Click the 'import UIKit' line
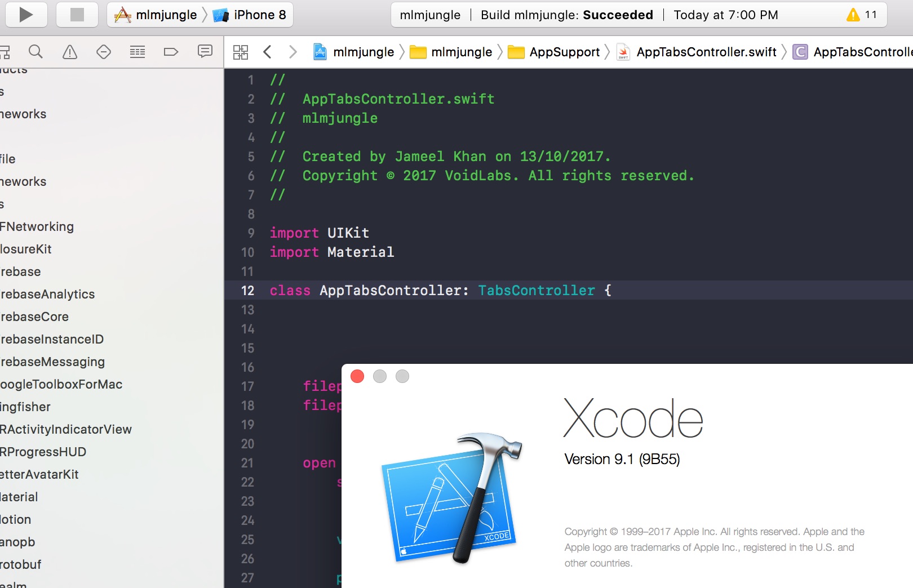The width and height of the screenshot is (913, 588). point(320,233)
